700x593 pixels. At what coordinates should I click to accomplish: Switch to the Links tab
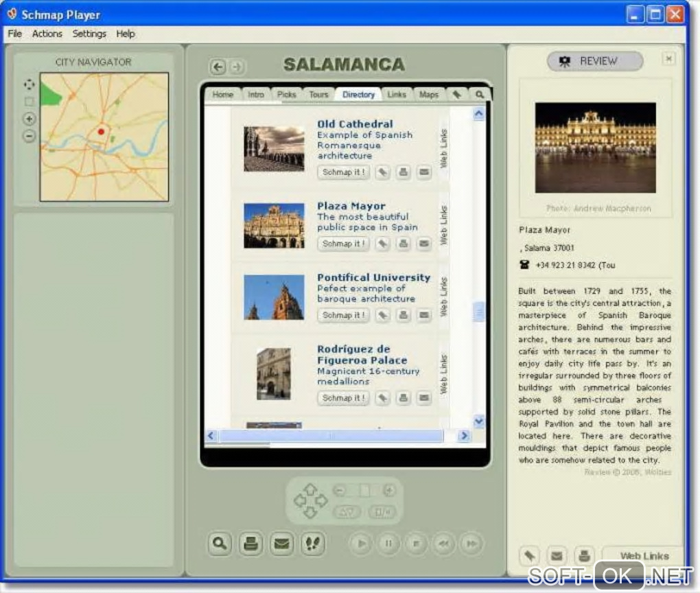[x=397, y=95]
